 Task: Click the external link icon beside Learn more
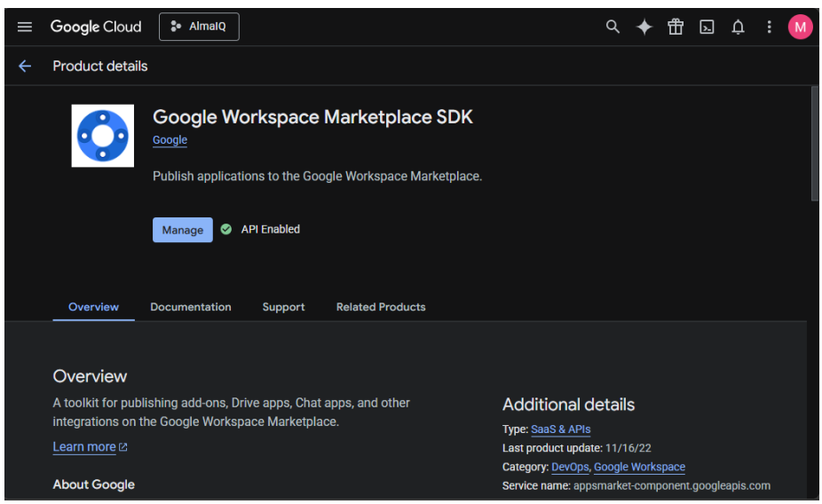tap(123, 447)
